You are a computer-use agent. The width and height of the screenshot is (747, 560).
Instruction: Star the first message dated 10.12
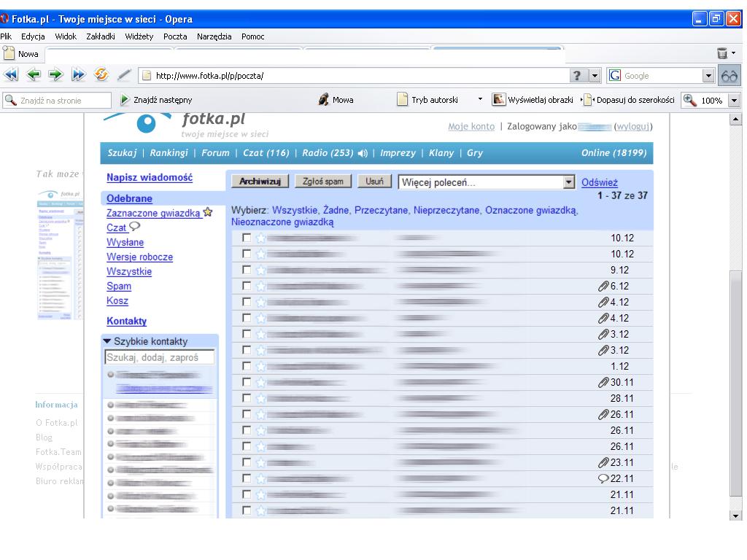(260, 238)
